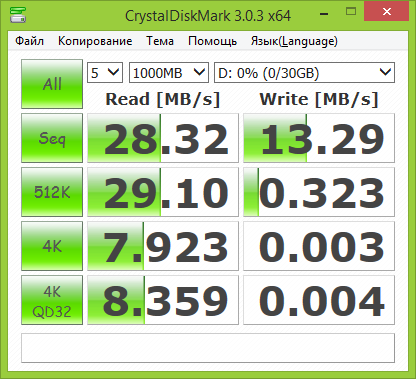Image resolution: width=416 pixels, height=379 pixels.
Task: Click the Read [MB/s] column header
Action: point(163,99)
